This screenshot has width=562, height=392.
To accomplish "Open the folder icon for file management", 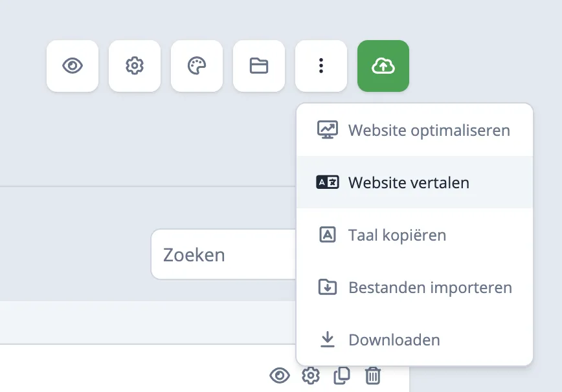I will 259,65.
